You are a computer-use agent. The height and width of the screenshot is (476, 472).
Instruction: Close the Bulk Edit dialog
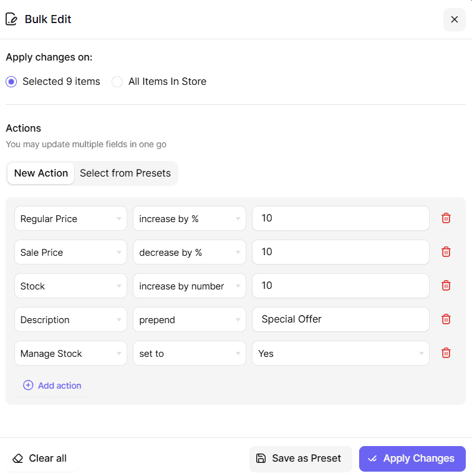[x=454, y=20]
